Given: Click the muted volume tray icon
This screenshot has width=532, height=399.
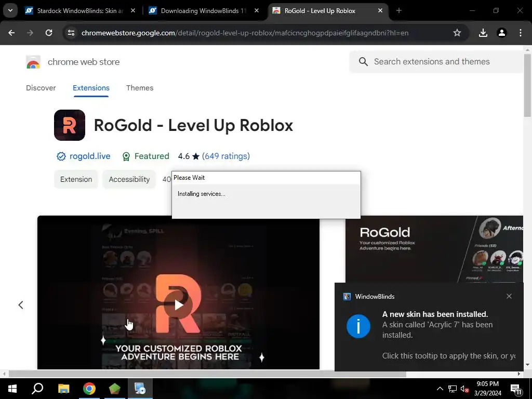Looking at the screenshot, I should coord(464,389).
